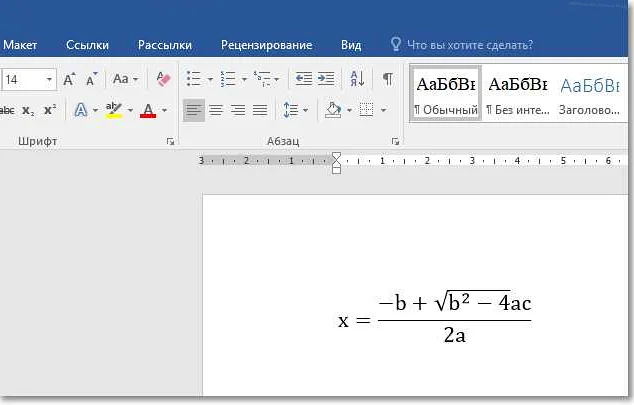Viewport: 634px width, 405px height.
Task: Increase font size with the larger A icon
Action: (70, 79)
